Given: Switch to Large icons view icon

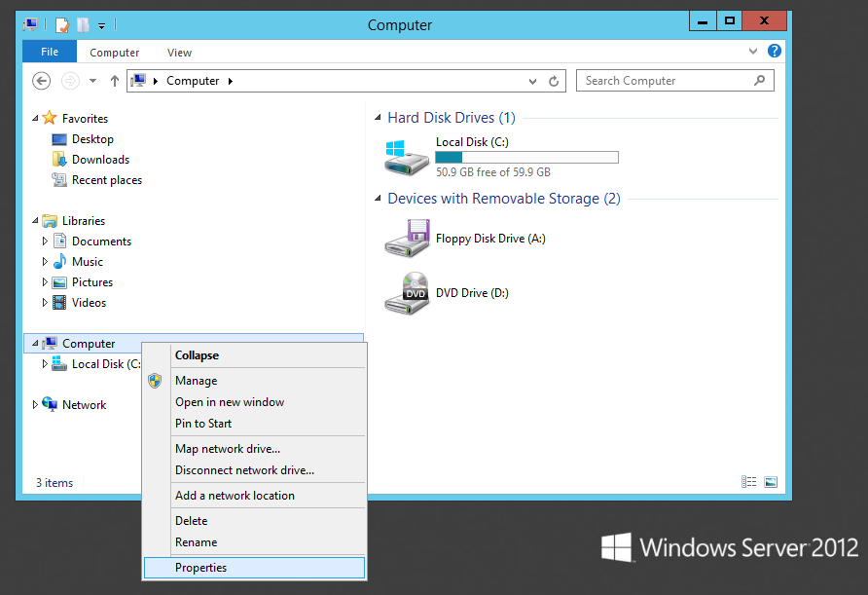Looking at the screenshot, I should 771,482.
